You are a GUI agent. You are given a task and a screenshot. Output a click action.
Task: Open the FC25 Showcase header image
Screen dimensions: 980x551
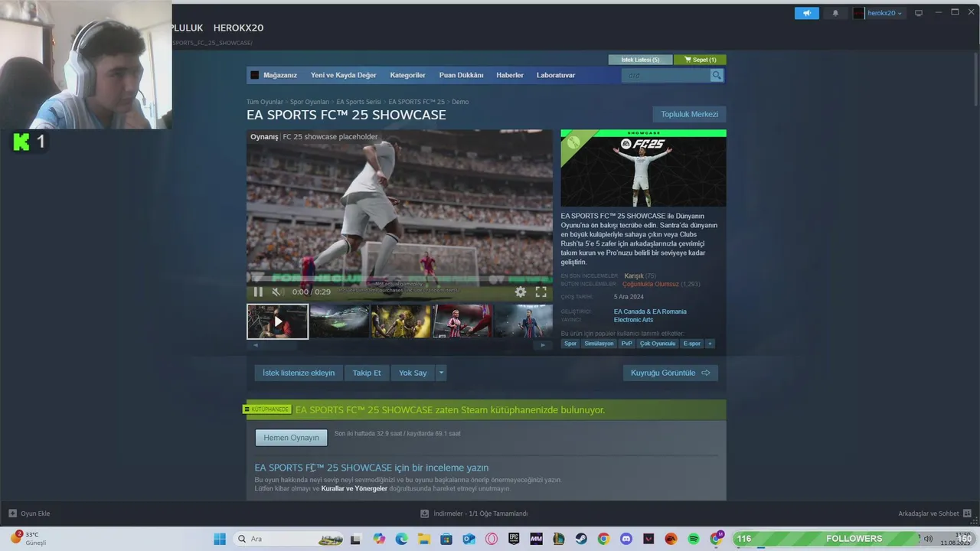pos(643,168)
